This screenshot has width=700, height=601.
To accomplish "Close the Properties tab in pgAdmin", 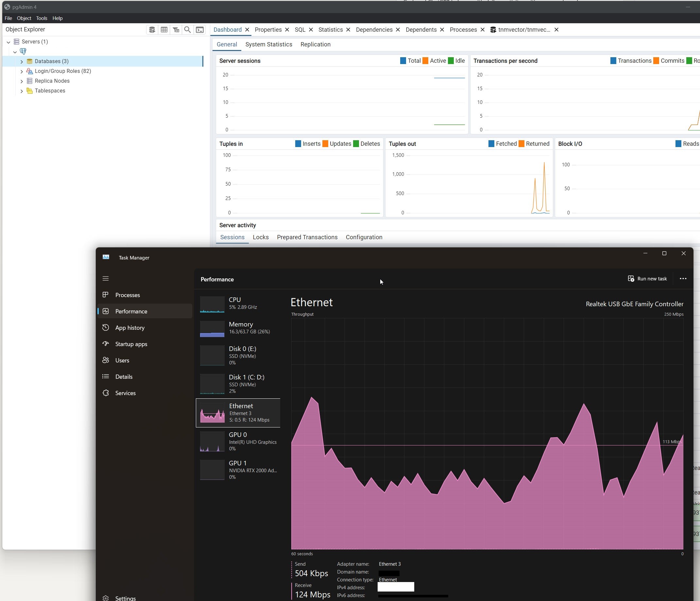I will point(287,30).
